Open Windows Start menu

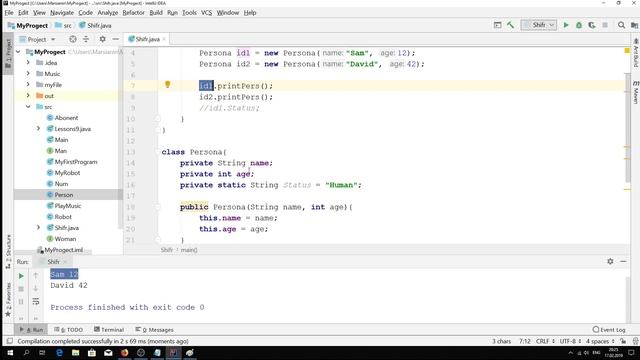coord(10,353)
